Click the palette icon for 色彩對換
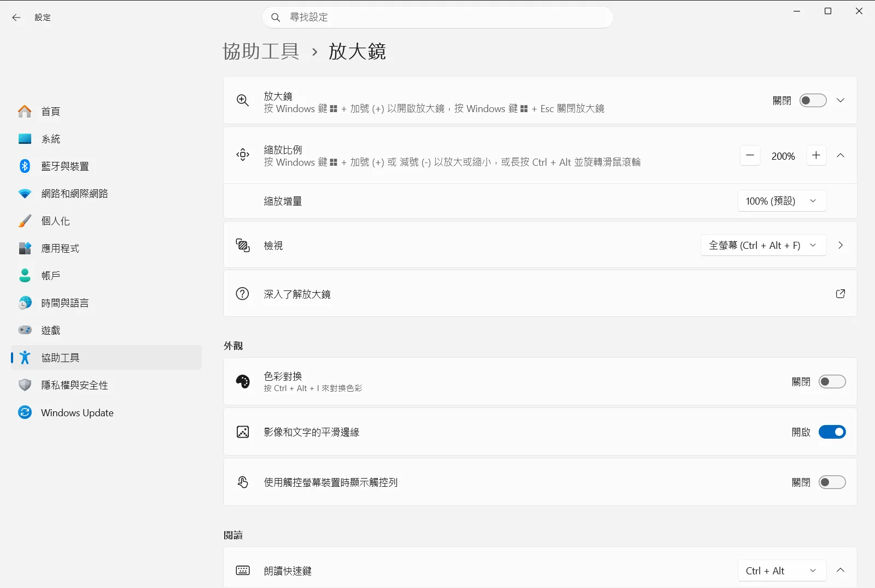Viewport: 875px width, 588px height. tap(243, 381)
